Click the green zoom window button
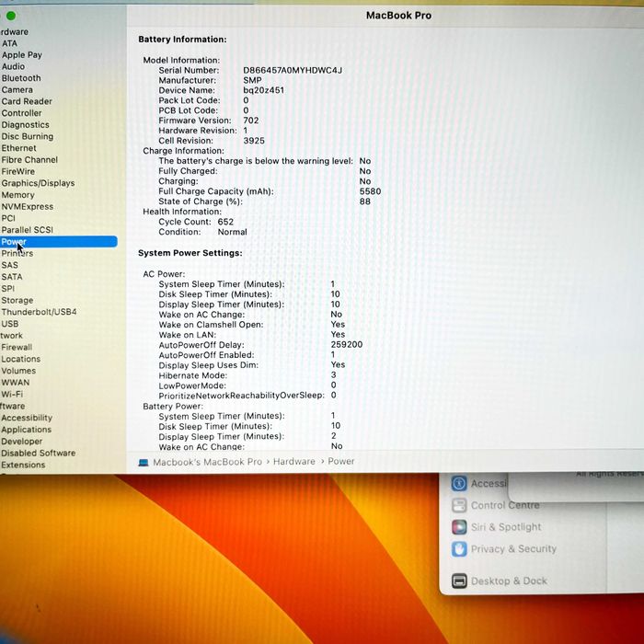The width and height of the screenshot is (644, 644). click(11, 16)
